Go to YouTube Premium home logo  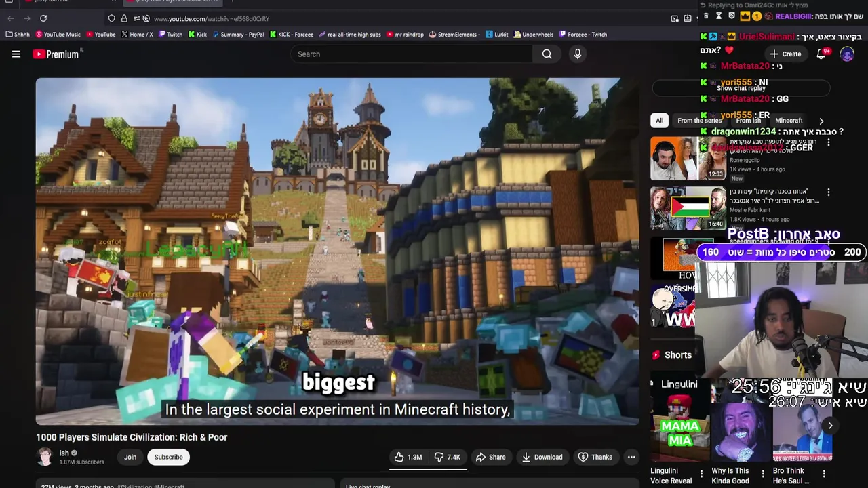(x=57, y=54)
